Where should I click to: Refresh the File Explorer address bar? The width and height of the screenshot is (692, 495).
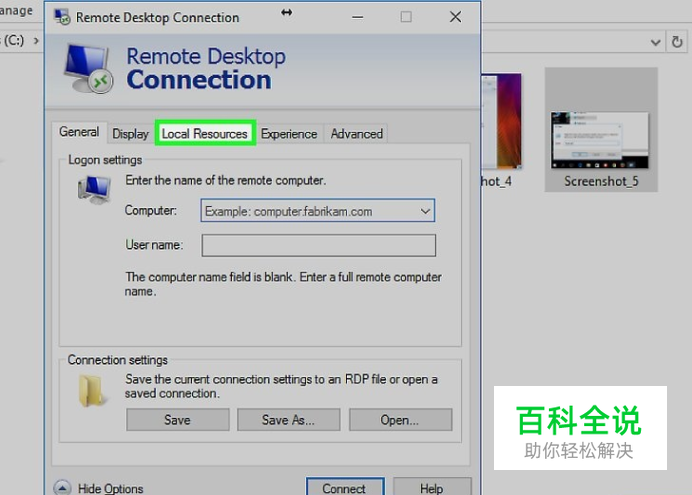pyautogui.click(x=677, y=42)
